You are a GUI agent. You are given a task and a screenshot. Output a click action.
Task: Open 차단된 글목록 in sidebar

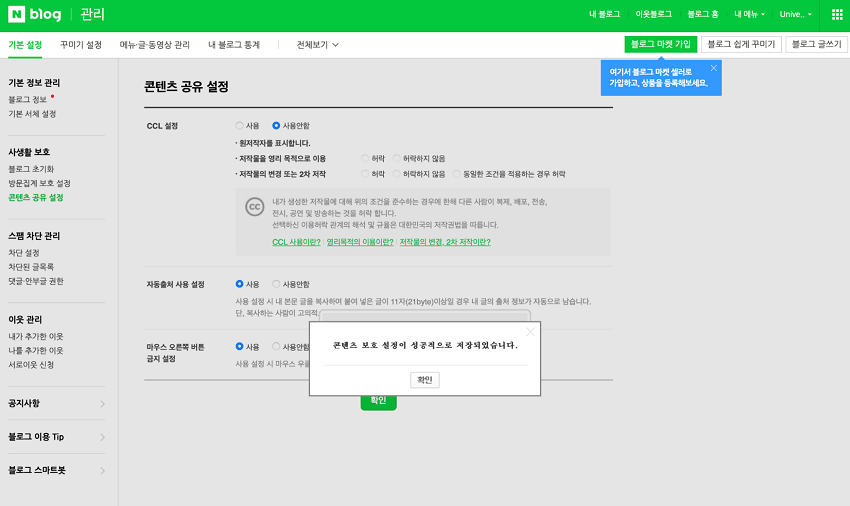click(x=31, y=267)
